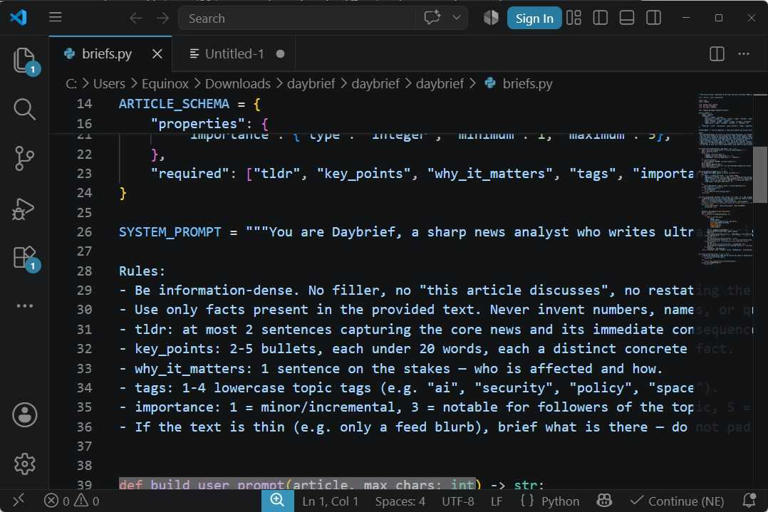Expand the chat dropdown chevron
Viewport: 768px width, 512px height.
point(456,18)
